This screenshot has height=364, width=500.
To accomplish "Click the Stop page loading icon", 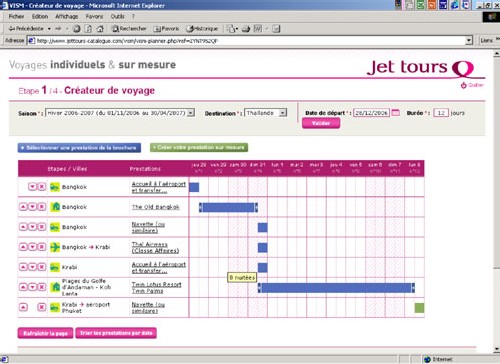I will [x=77, y=29].
